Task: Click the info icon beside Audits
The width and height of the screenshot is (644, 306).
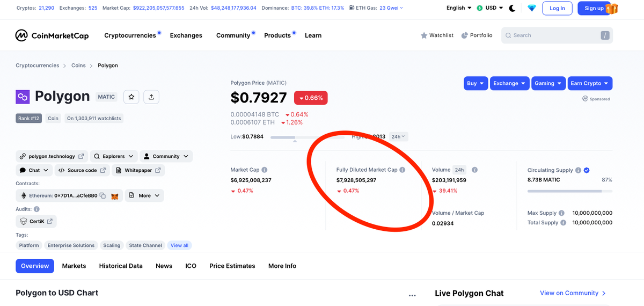Action: coord(36,209)
